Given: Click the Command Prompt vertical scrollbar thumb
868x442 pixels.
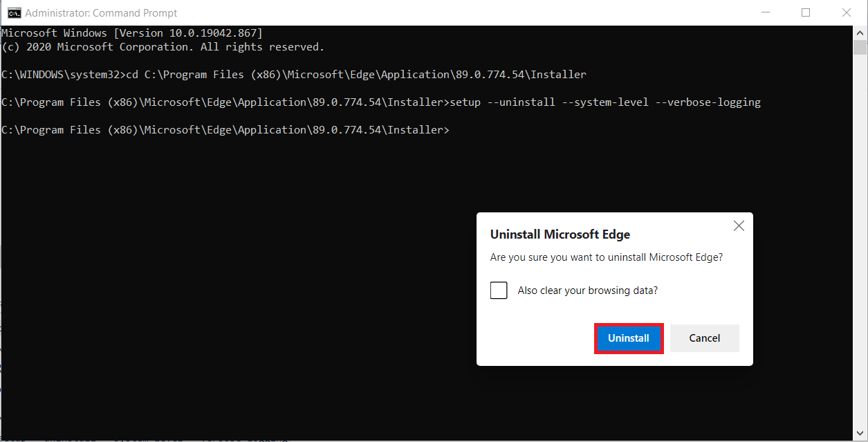Looking at the screenshot, I should point(860,47).
